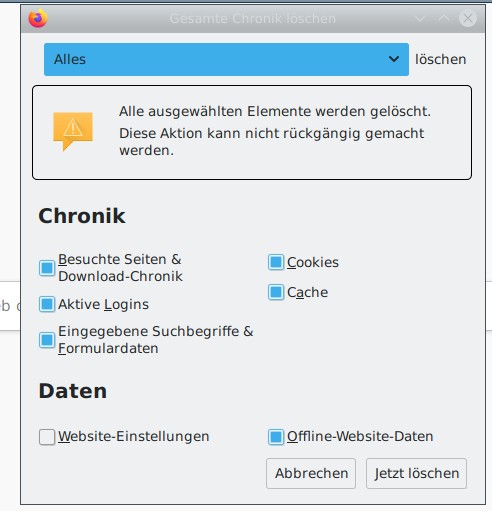Maximize the dialog with the up-chevron icon

pos(444,18)
